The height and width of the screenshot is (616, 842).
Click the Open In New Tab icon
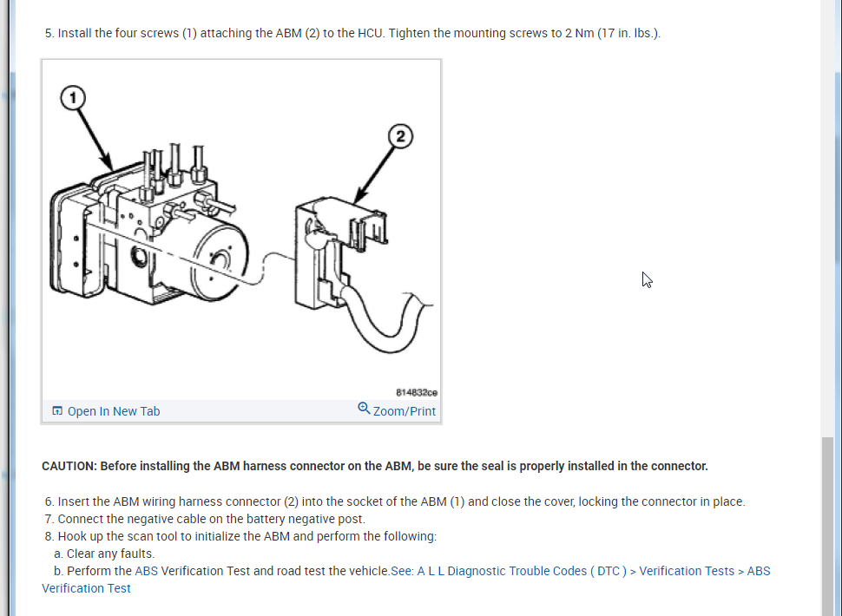tap(57, 411)
